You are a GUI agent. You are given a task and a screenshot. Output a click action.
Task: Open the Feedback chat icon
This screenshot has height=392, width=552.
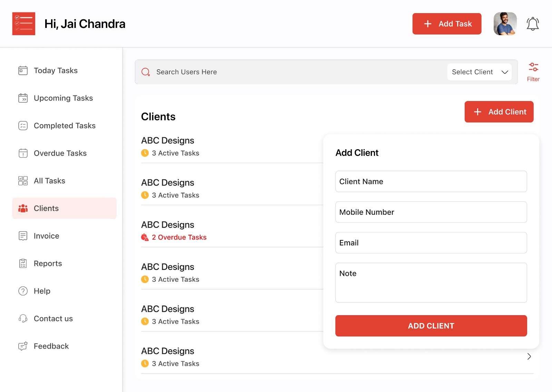[22, 346]
